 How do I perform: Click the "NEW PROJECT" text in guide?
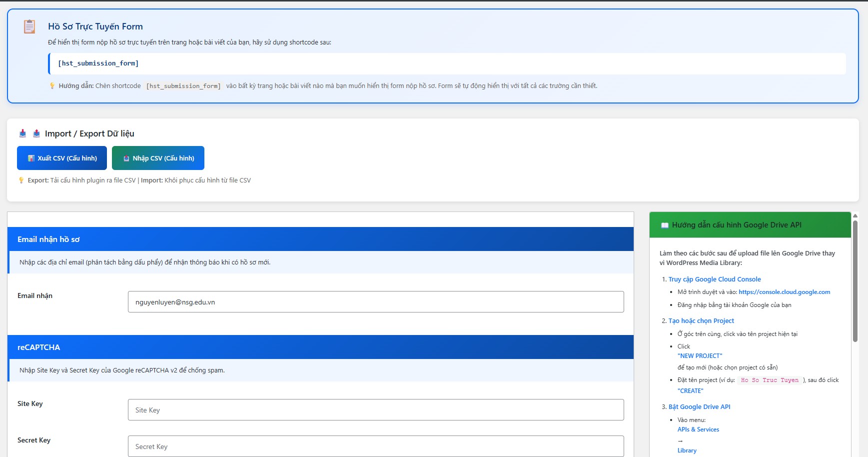[x=700, y=356]
